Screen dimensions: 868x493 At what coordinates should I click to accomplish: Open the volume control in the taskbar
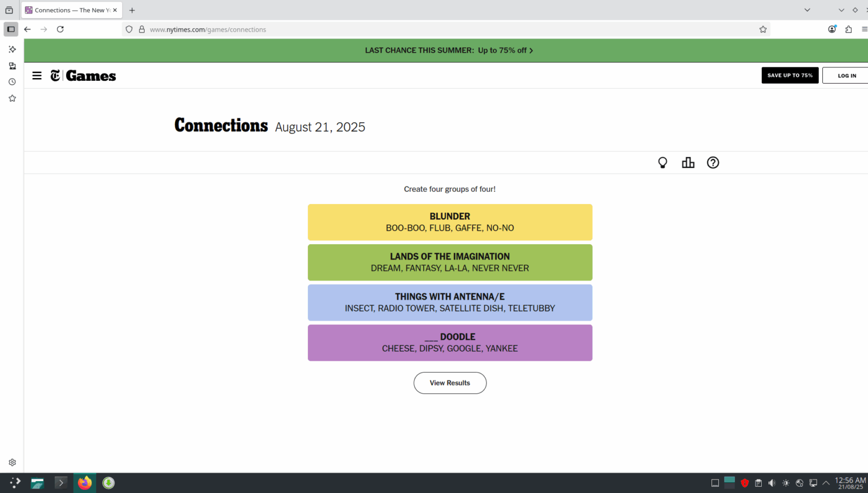click(772, 483)
